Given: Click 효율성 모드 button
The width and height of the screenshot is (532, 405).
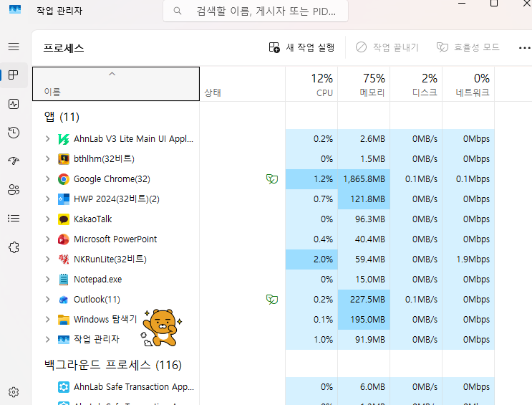Looking at the screenshot, I should (468, 47).
